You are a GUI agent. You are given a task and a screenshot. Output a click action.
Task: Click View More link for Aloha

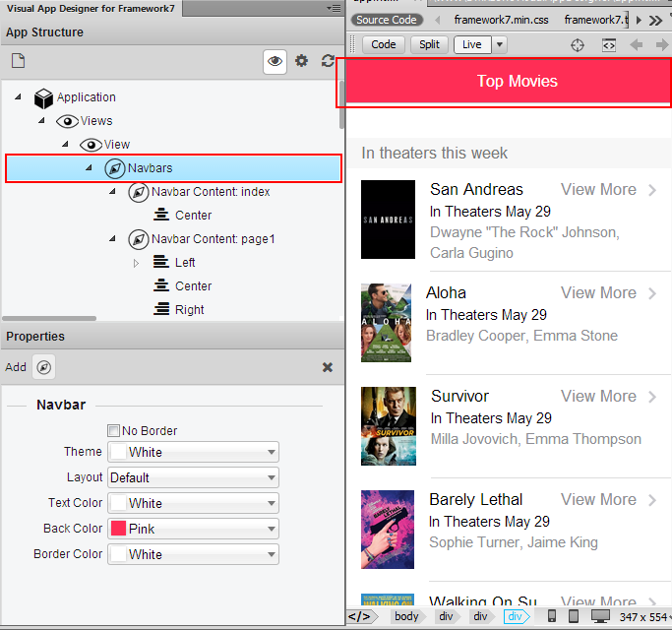[x=598, y=293]
